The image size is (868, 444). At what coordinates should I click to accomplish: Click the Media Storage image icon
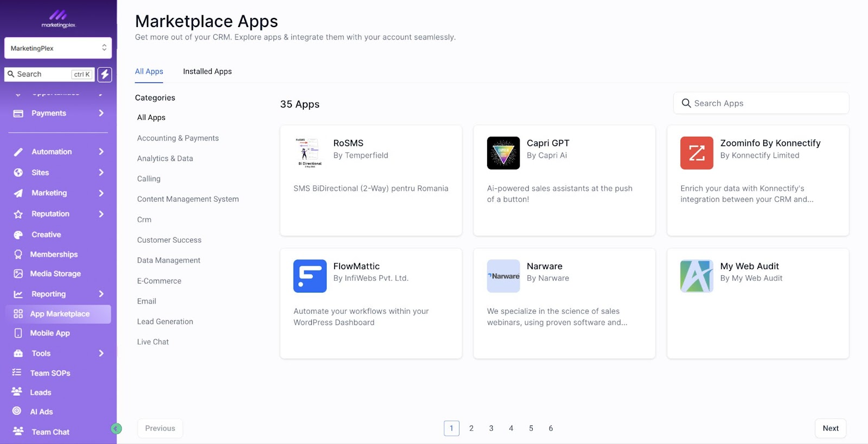pyautogui.click(x=18, y=274)
